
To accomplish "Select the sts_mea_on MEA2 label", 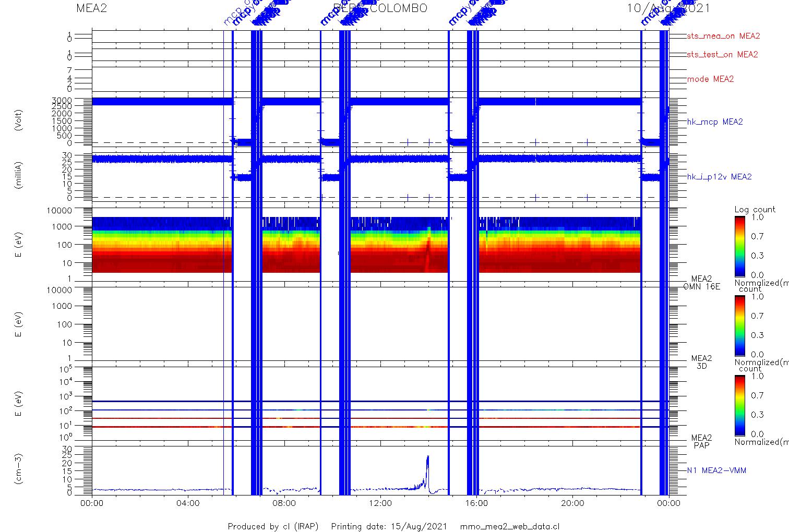I will pyautogui.click(x=723, y=36).
